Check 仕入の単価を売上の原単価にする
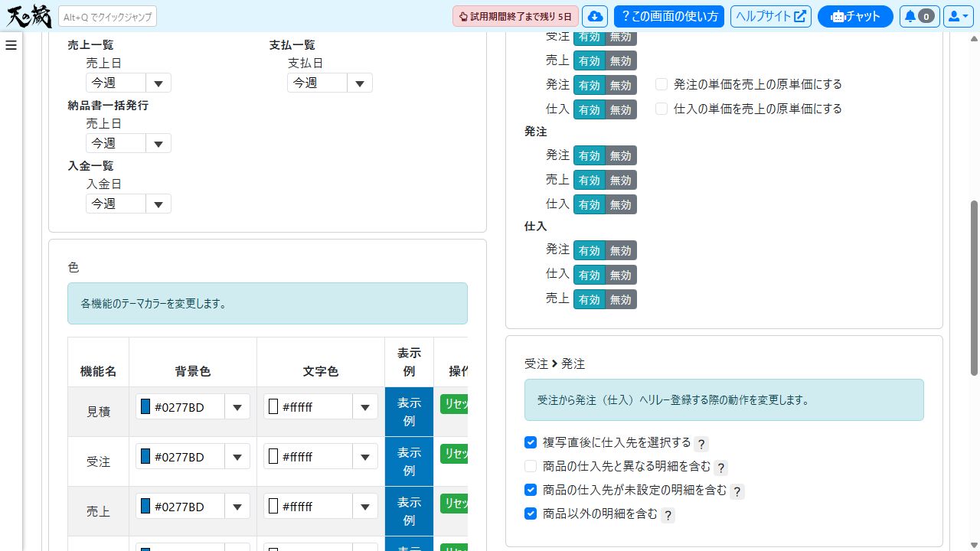The height and width of the screenshot is (551, 980). tap(661, 109)
